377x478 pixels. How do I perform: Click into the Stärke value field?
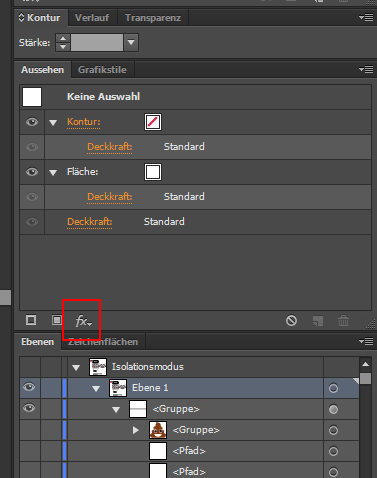pos(97,42)
